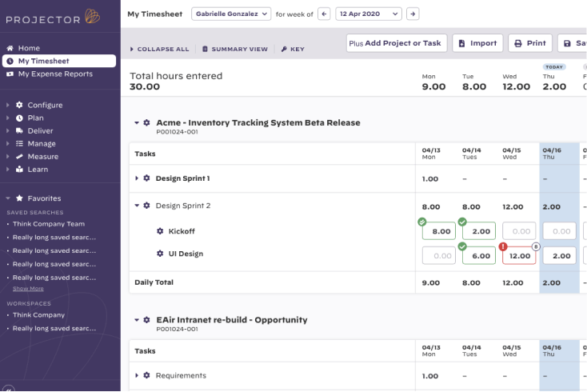Open the Kickoff gear settings
Image resolution: width=587 pixels, height=392 pixels.
160,231
